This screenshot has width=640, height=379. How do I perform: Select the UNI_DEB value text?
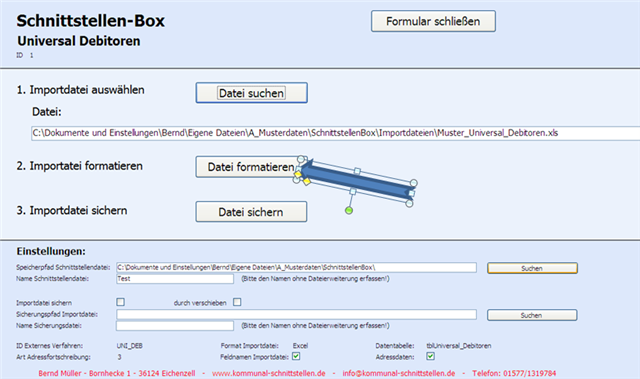click(129, 346)
